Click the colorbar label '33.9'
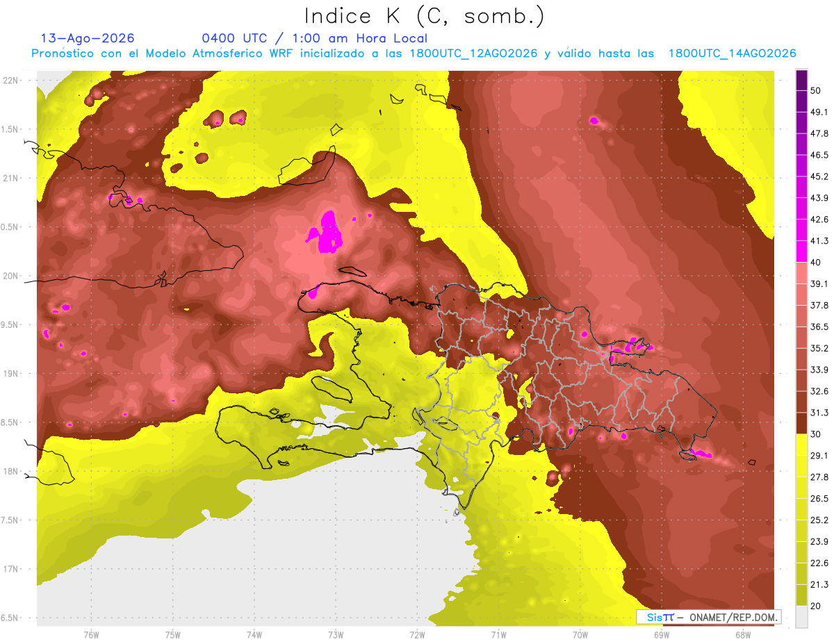This screenshot has width=834, height=644. pos(819,370)
